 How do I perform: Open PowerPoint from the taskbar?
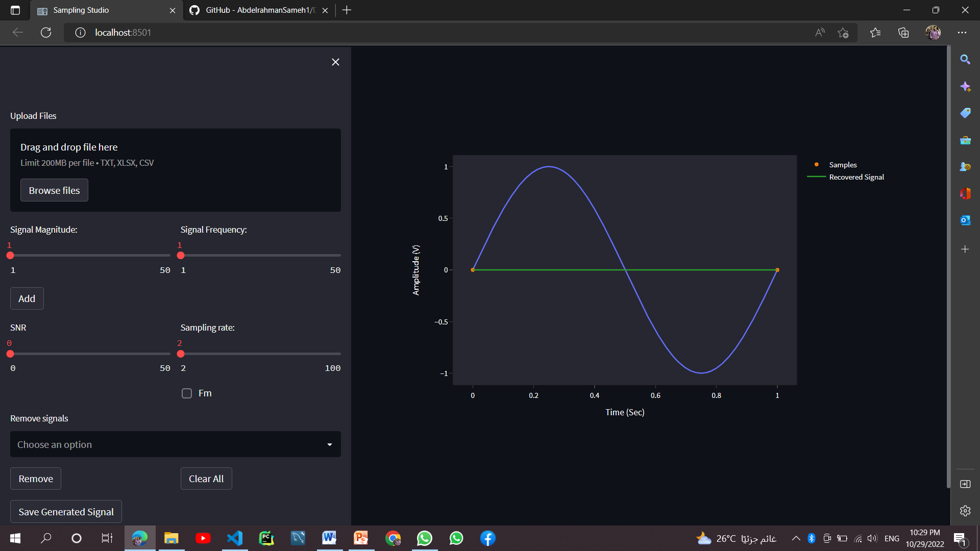pyautogui.click(x=361, y=538)
